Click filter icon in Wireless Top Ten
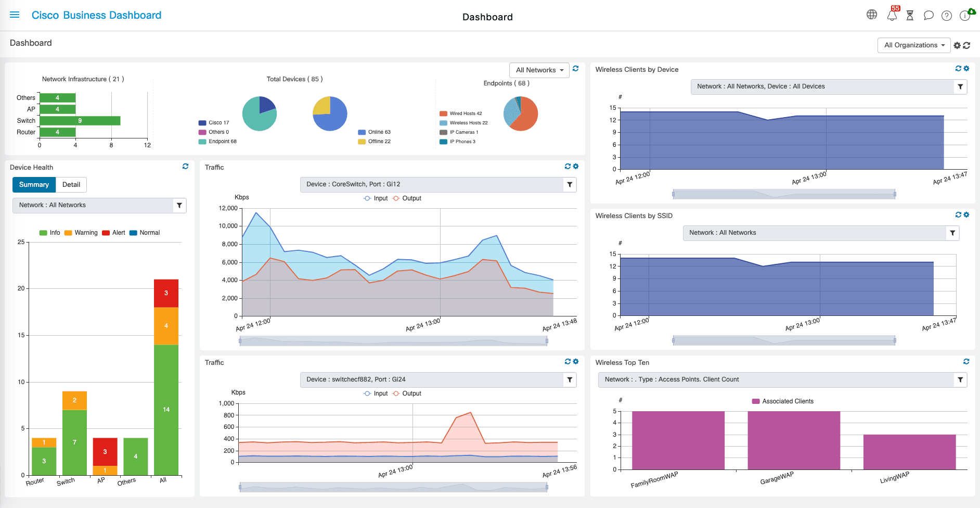Image resolution: width=980 pixels, height=508 pixels. click(960, 380)
